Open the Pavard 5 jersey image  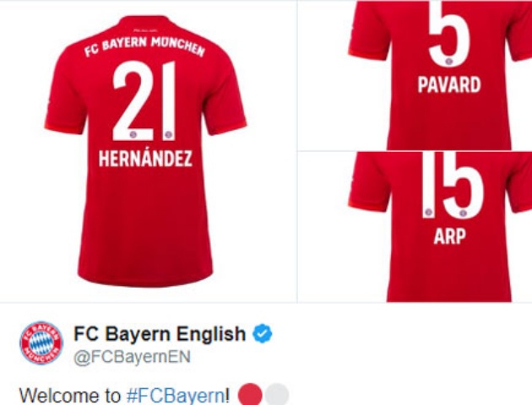(x=415, y=75)
